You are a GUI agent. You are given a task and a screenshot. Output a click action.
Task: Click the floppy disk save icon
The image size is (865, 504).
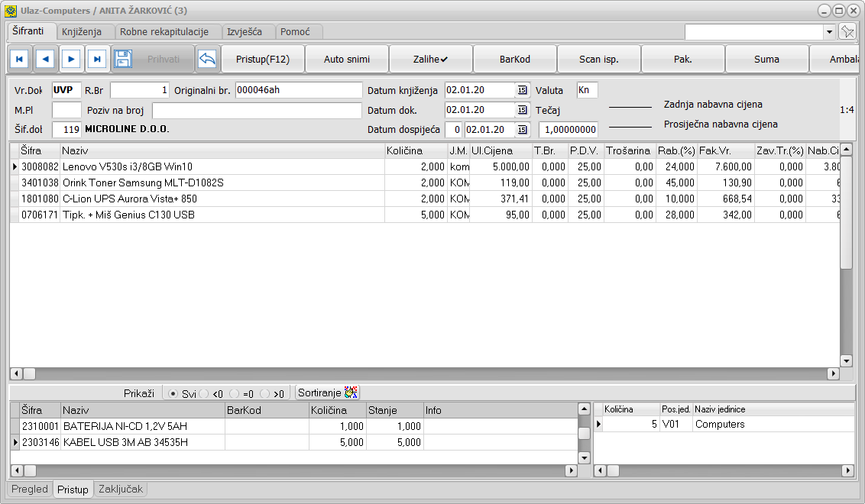[122, 59]
